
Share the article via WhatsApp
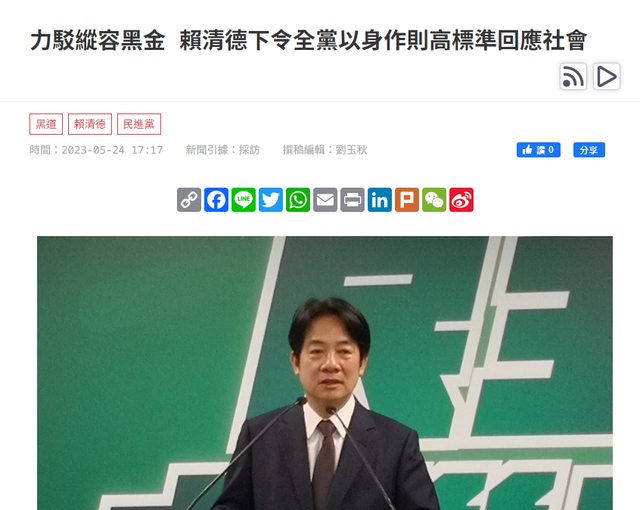298,200
